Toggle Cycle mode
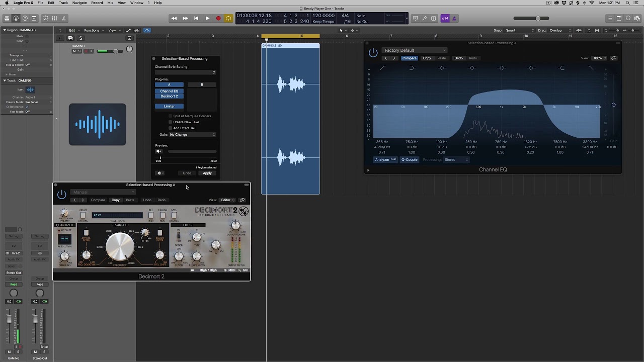644x362 pixels. click(228, 19)
